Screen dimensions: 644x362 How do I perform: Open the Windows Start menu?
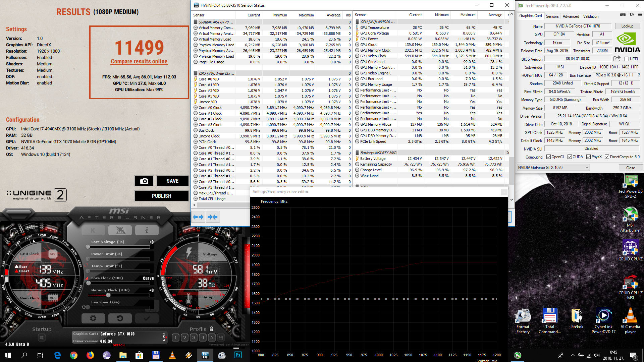point(8,355)
